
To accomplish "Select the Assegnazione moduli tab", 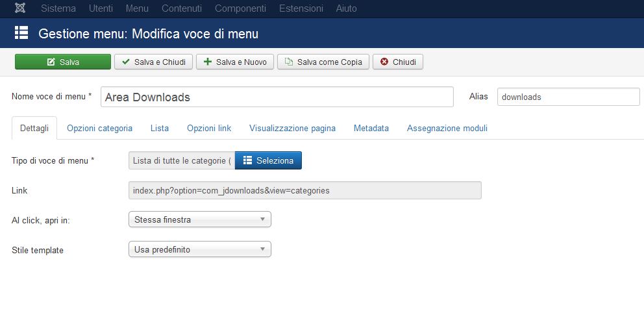I will [447, 128].
